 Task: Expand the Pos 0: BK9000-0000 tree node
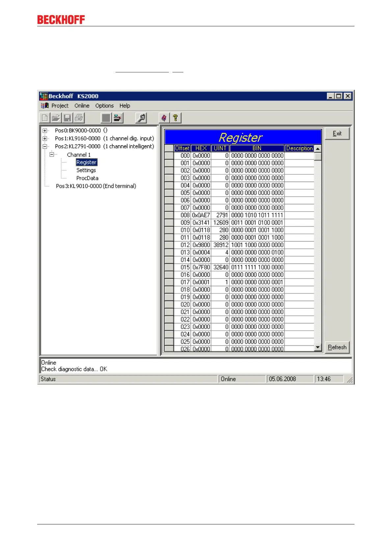click(45, 131)
